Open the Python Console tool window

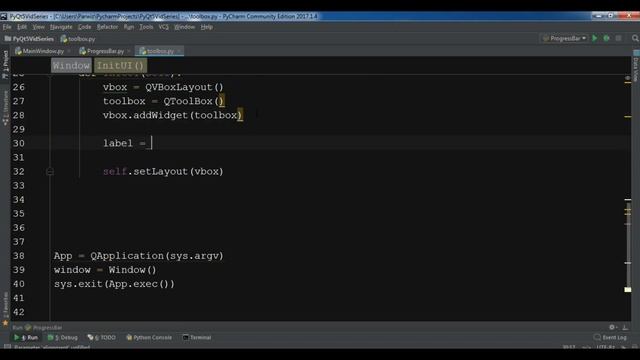pyautogui.click(x=149, y=338)
